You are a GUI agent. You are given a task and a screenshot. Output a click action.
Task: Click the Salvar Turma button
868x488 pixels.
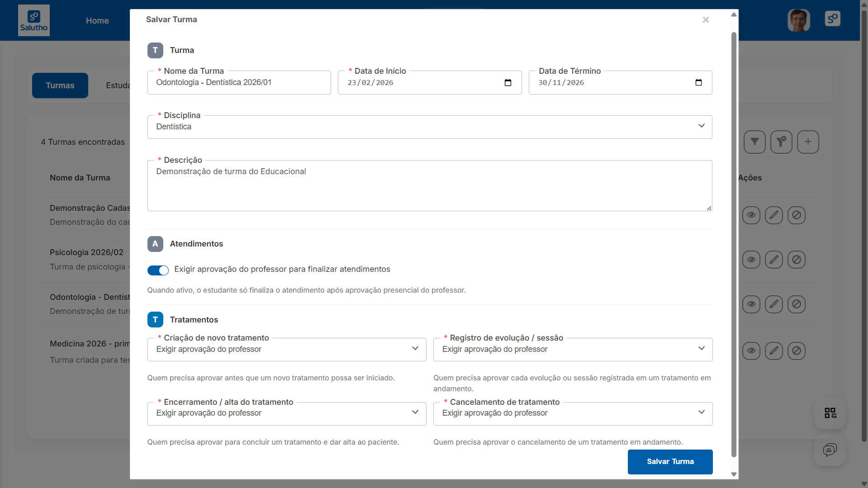tap(670, 462)
